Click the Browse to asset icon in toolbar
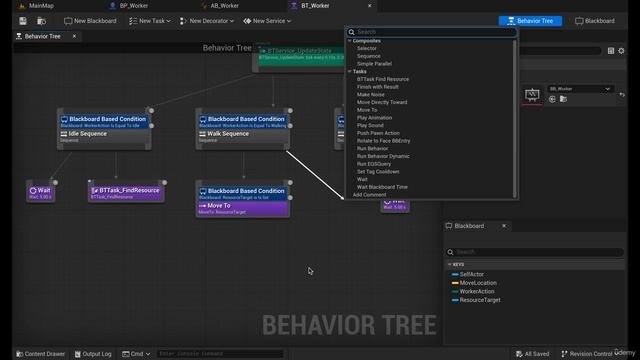640x360 pixels. click(41, 21)
